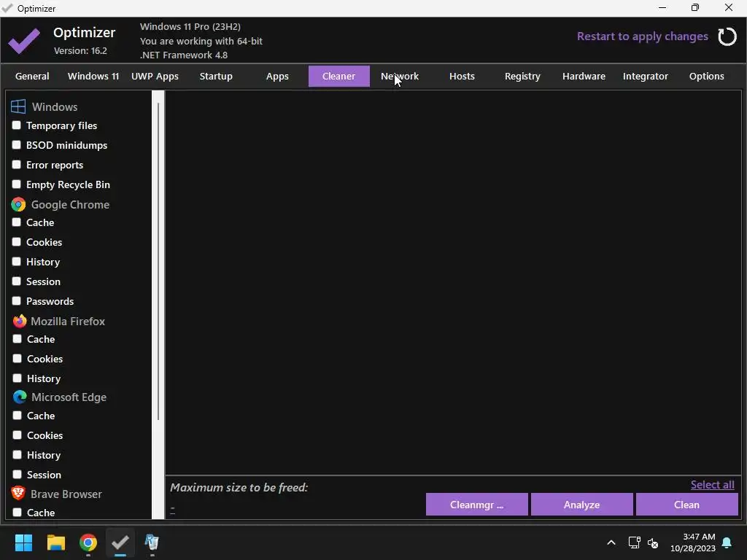Tick Google Chrome Session checkbox

pyautogui.click(x=17, y=281)
